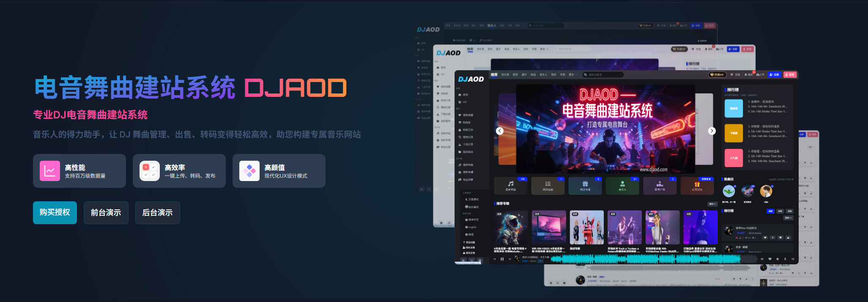This screenshot has width=868, height=302.
Task: Click the 高效率 checklist icon
Action: click(x=150, y=171)
